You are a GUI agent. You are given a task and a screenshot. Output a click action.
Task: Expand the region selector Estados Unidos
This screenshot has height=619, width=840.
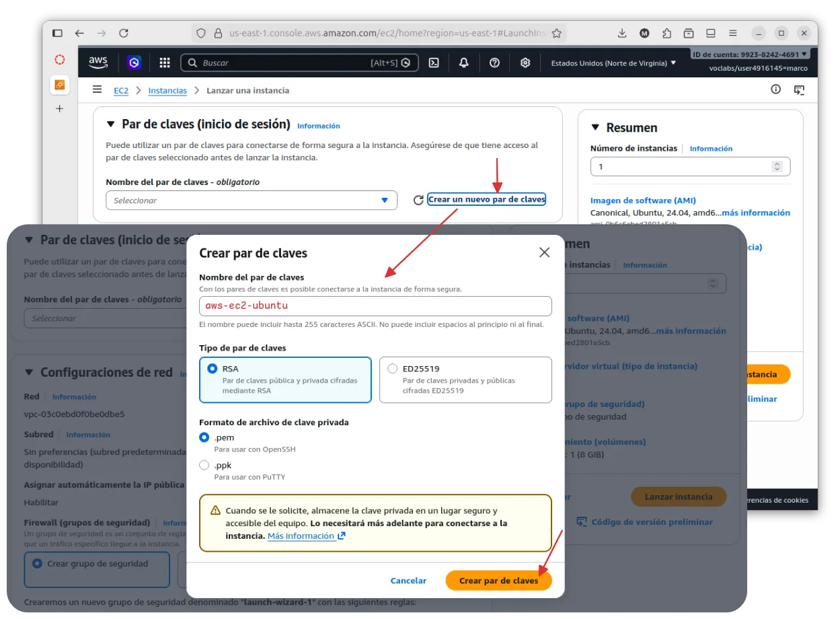click(x=613, y=63)
